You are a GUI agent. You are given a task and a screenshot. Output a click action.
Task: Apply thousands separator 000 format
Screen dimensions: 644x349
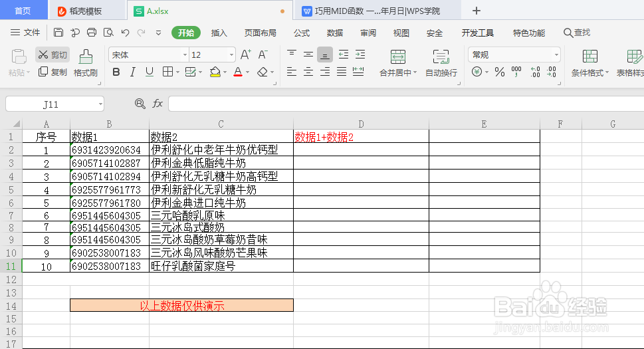point(516,72)
